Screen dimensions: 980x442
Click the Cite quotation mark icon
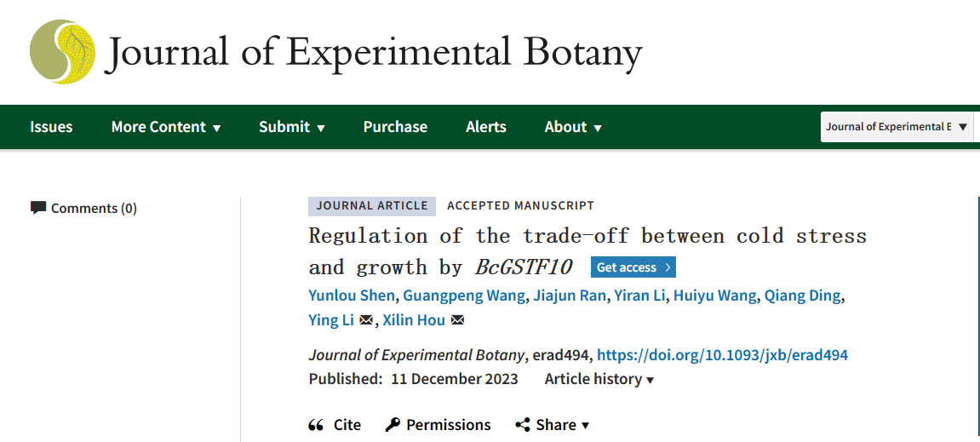[x=316, y=425]
